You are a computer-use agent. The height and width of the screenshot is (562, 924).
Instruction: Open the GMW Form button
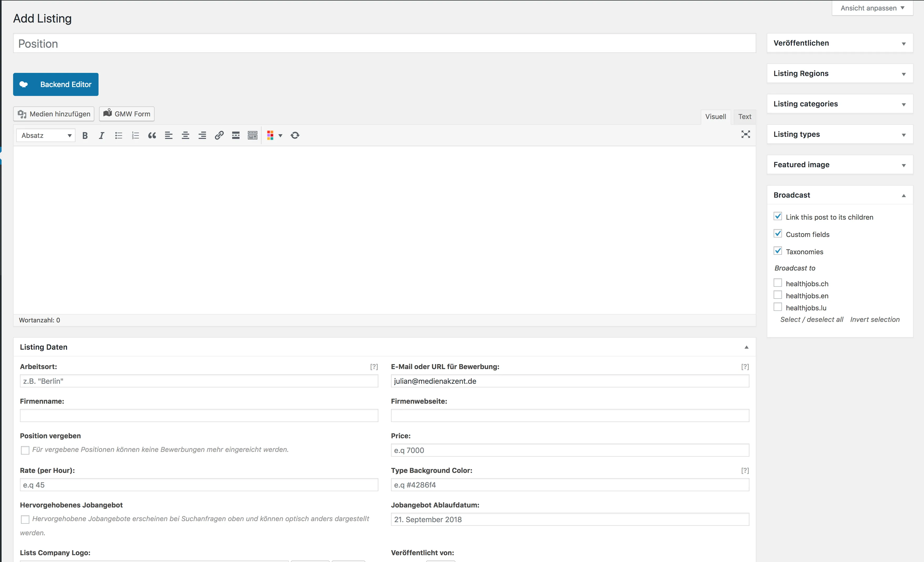[x=127, y=114]
